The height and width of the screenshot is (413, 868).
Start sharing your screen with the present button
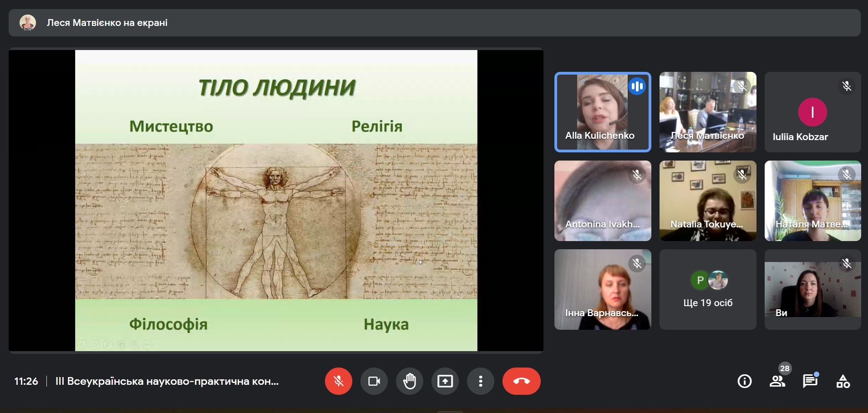point(445,381)
